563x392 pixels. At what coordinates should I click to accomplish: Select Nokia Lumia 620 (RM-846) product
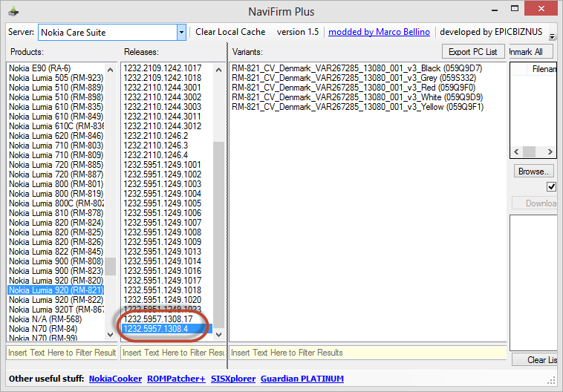[56, 136]
